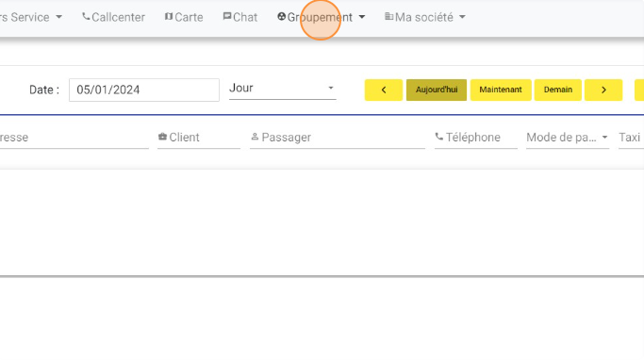Click the Téléphone handset icon
Viewport: 644px width, 361px height.
439,137
